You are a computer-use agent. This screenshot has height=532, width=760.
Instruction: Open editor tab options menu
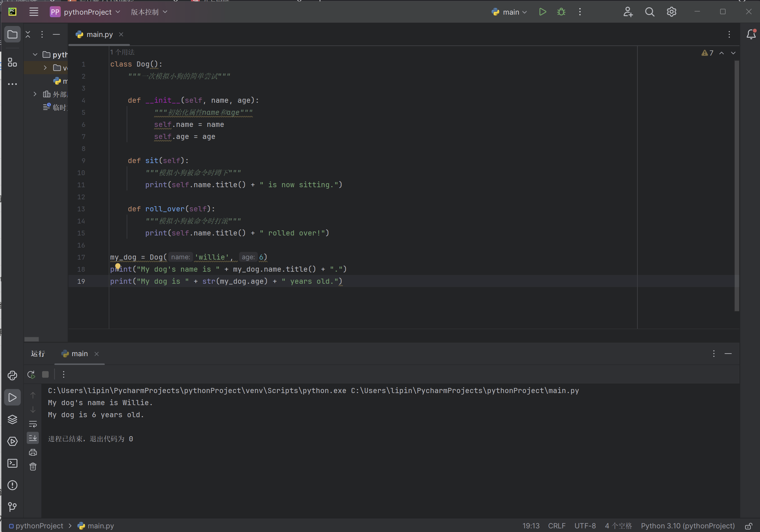[x=729, y=34]
